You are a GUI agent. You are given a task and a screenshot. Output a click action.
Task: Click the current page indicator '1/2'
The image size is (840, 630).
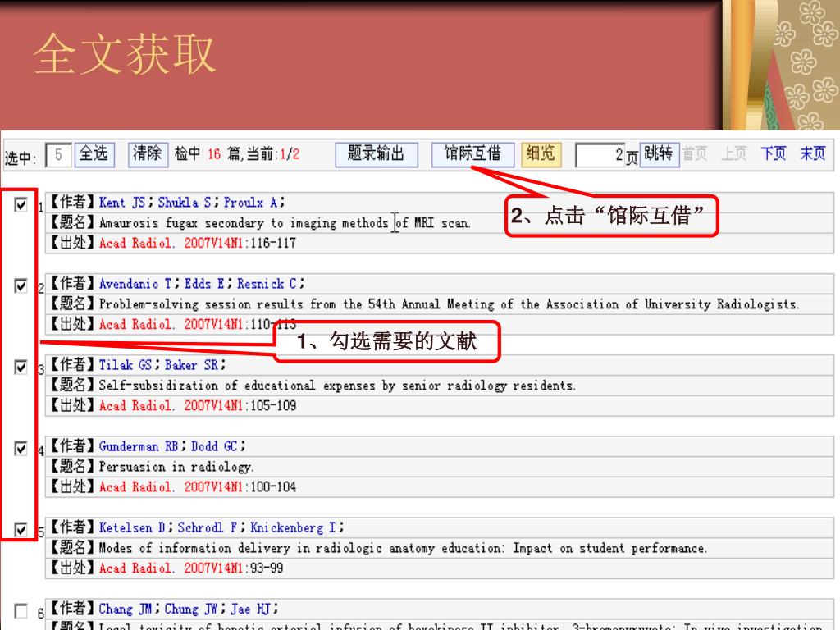pyautogui.click(x=290, y=155)
